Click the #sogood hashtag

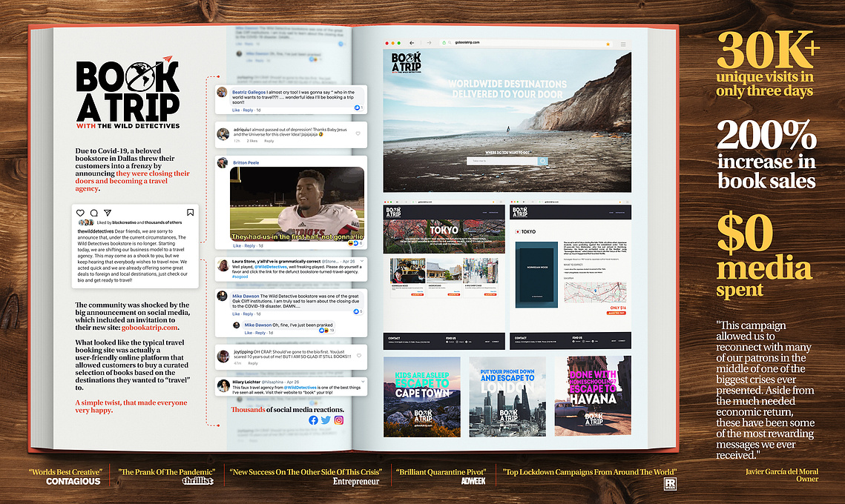pos(240,276)
